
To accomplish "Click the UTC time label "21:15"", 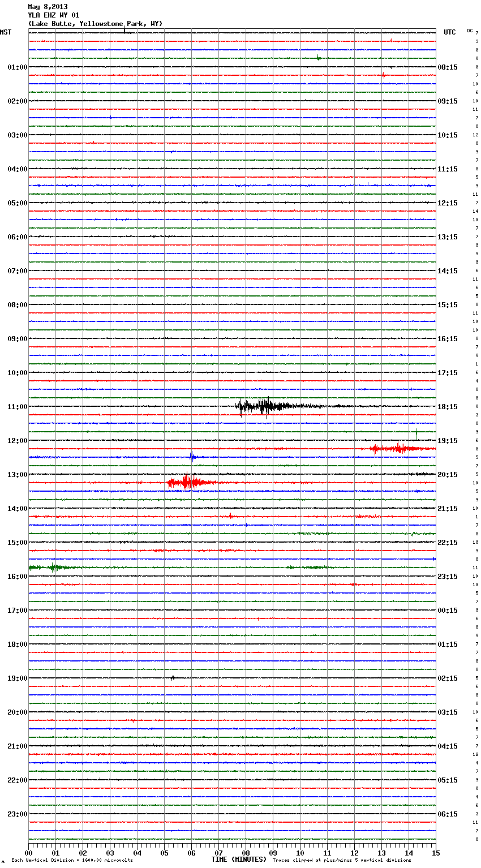I will (x=448, y=509).
